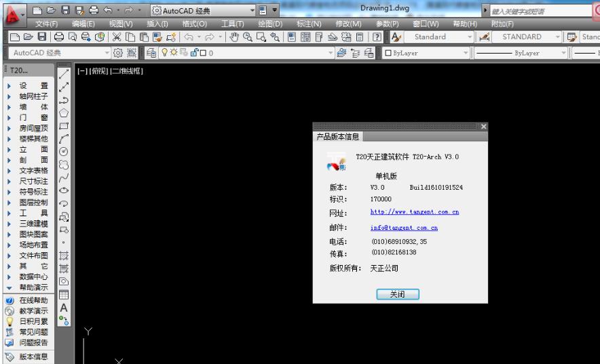
Task: Click the Help question mark icon
Action: 377,37
